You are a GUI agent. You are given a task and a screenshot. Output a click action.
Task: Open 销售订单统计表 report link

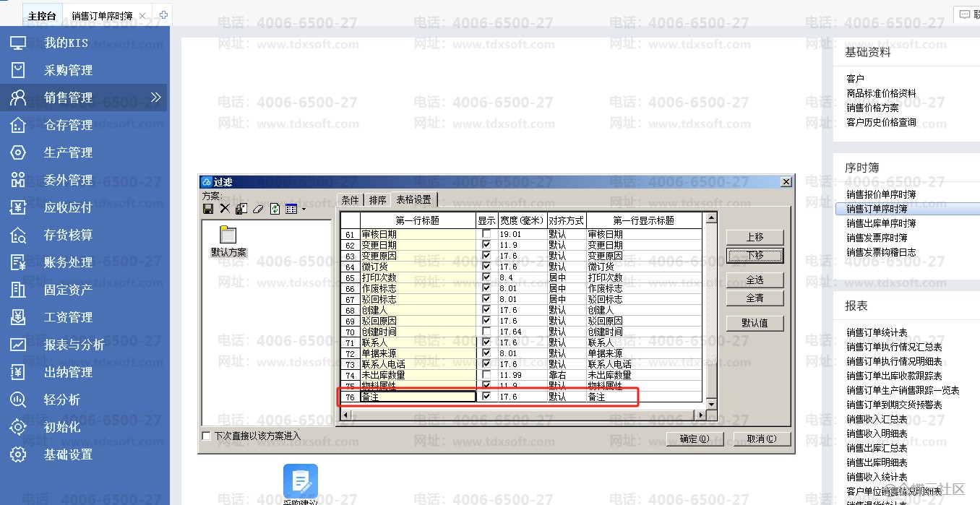click(x=877, y=332)
